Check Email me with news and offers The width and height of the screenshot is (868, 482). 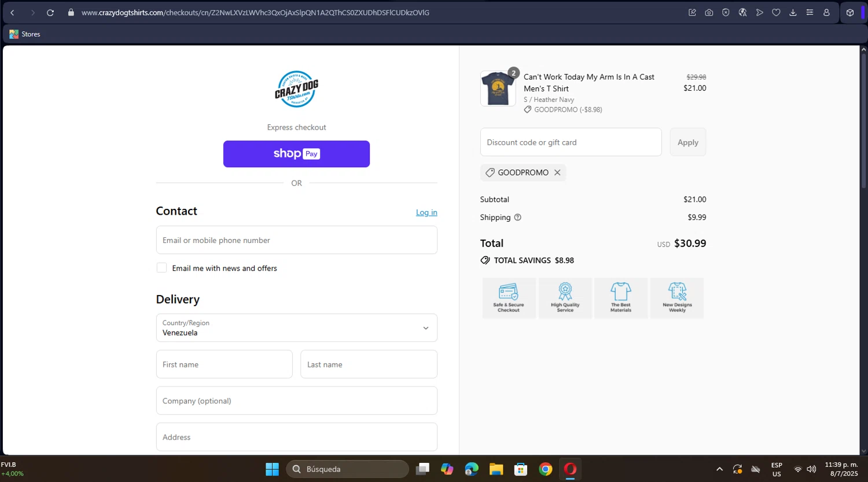[x=161, y=268]
